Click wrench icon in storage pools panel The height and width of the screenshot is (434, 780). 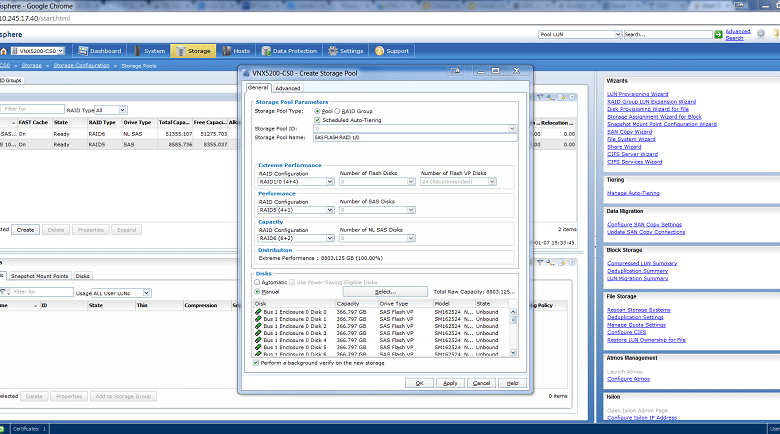click(x=550, y=97)
